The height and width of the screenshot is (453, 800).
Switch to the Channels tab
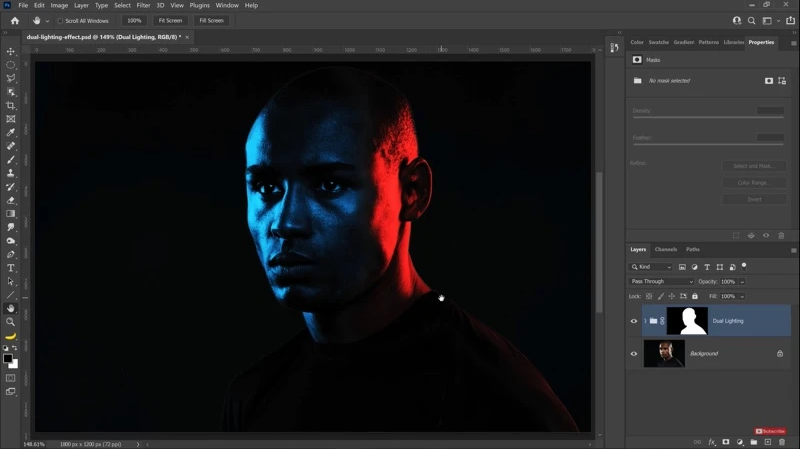coord(666,249)
